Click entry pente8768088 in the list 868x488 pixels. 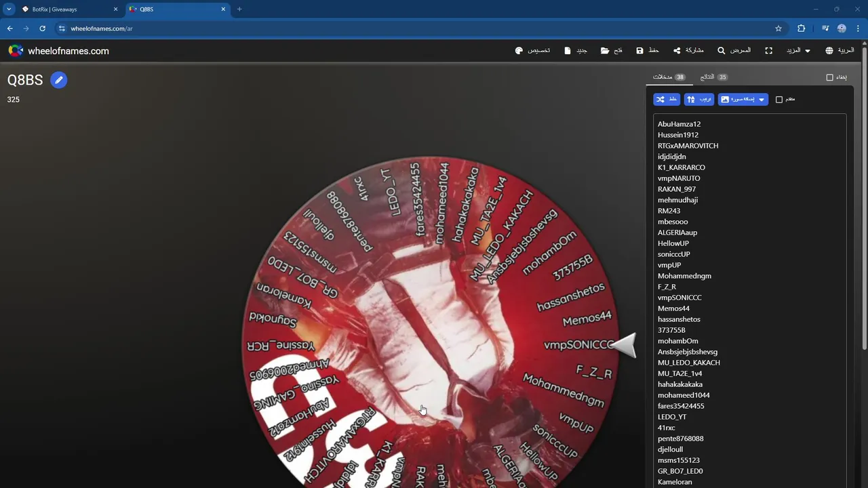coord(680,439)
